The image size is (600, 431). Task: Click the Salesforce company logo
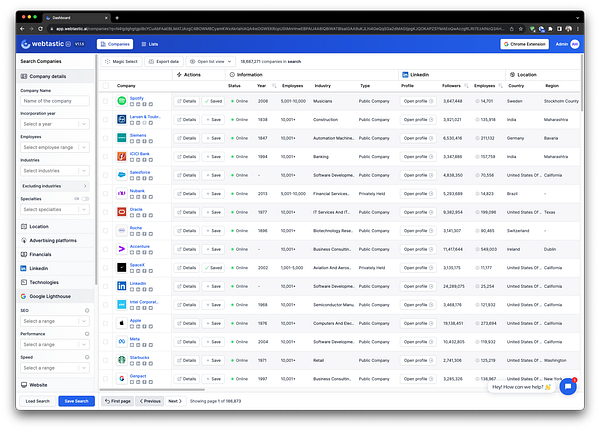coord(121,175)
